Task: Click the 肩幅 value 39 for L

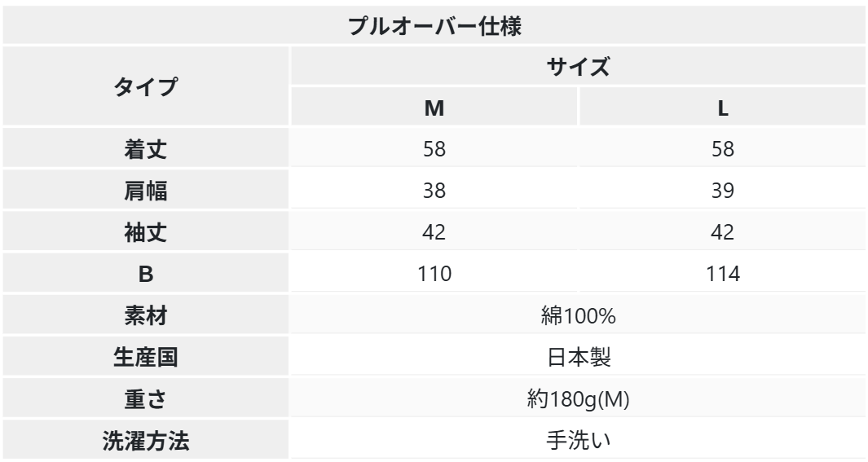Action: pos(722,191)
